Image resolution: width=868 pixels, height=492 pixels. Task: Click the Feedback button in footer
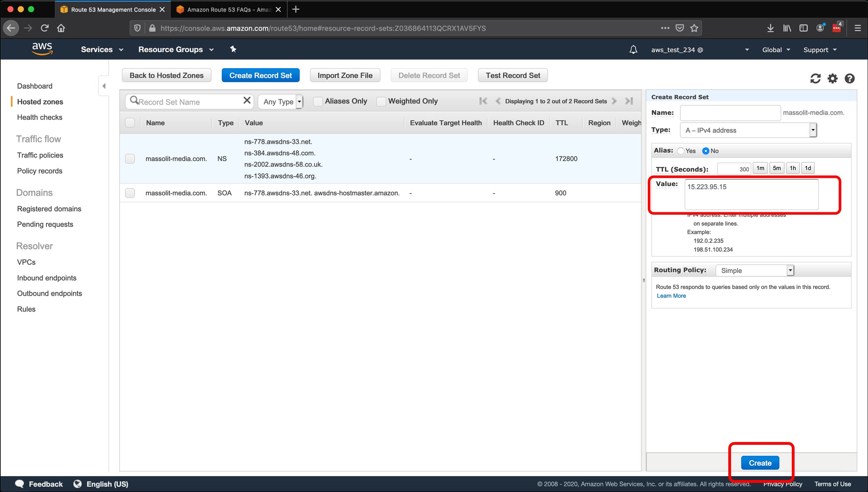coord(39,484)
